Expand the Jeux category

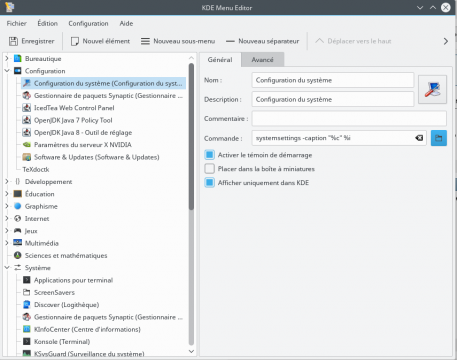(7, 231)
